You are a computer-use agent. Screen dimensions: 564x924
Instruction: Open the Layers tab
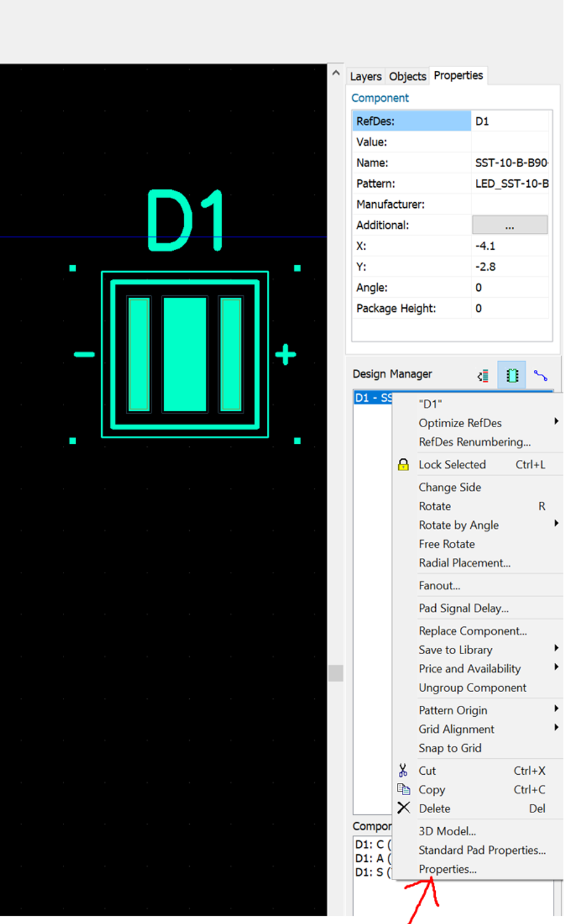pyautogui.click(x=366, y=76)
